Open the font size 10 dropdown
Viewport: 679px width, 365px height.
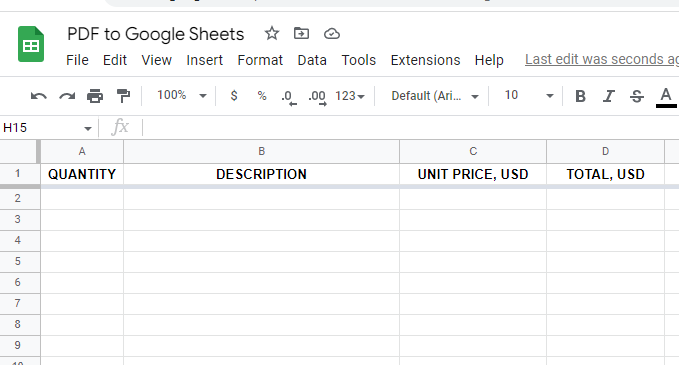529,95
